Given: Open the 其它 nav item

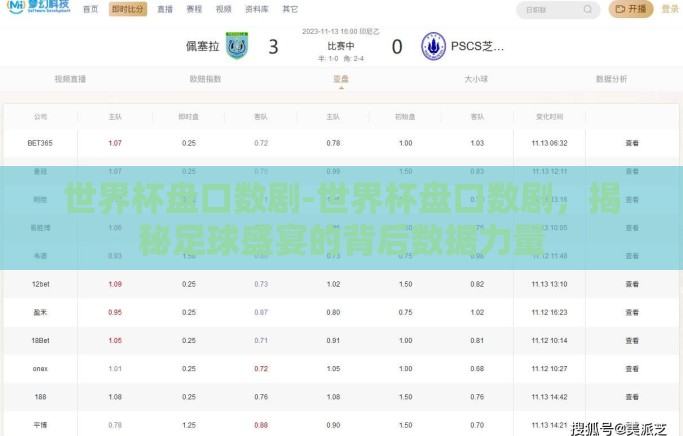Looking at the screenshot, I should (x=290, y=9).
